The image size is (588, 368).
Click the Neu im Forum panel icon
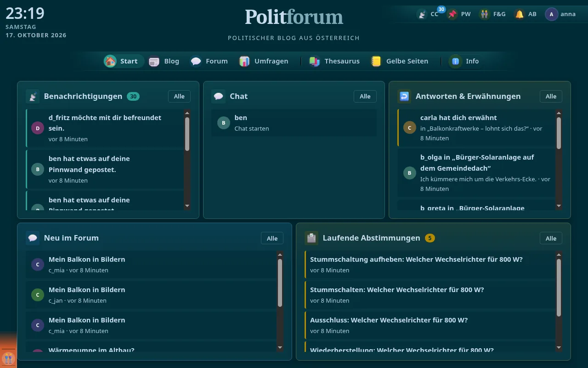pyautogui.click(x=33, y=238)
